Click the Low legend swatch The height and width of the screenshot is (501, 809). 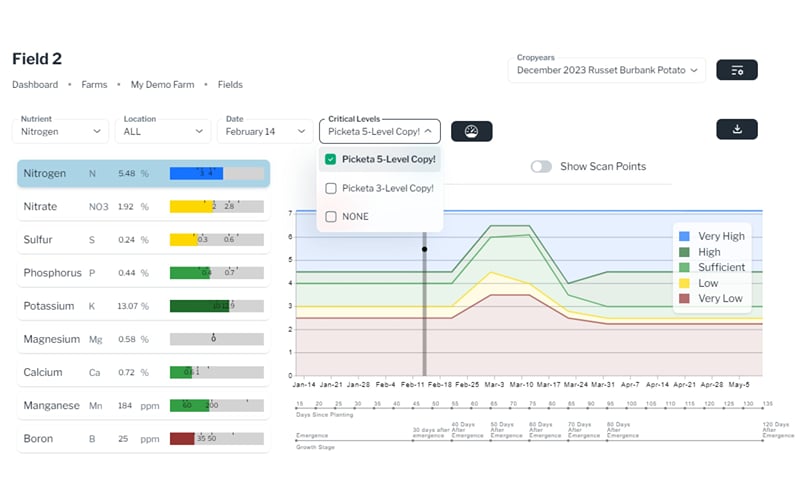coord(684,283)
